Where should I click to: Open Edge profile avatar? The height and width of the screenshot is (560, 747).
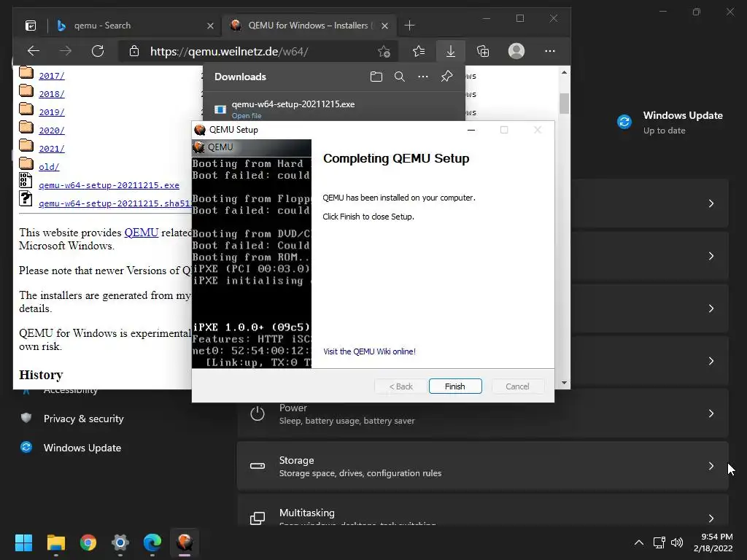click(516, 51)
